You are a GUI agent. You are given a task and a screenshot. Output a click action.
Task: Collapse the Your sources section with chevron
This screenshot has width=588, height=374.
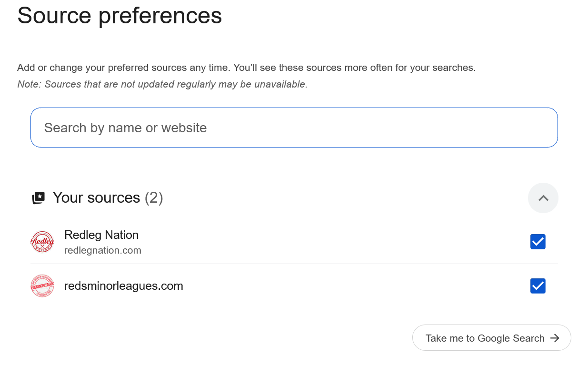(x=543, y=198)
